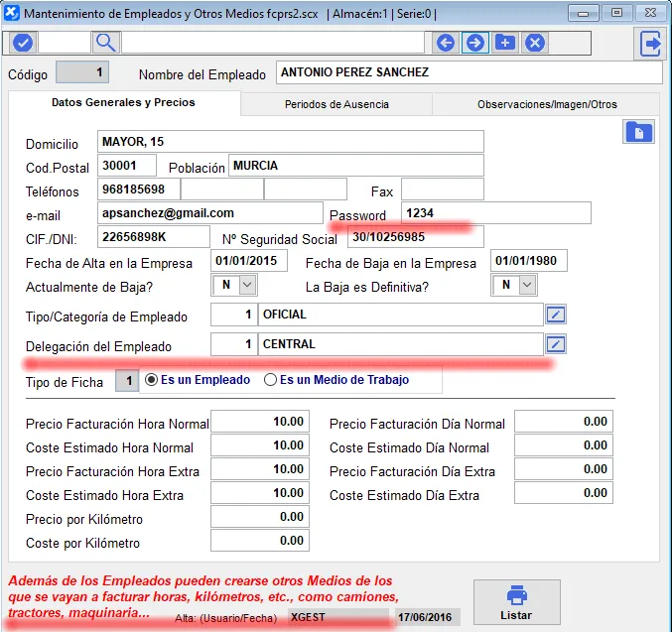Click the e-mail address field
The width and height of the screenshot is (672, 632).
point(210,213)
